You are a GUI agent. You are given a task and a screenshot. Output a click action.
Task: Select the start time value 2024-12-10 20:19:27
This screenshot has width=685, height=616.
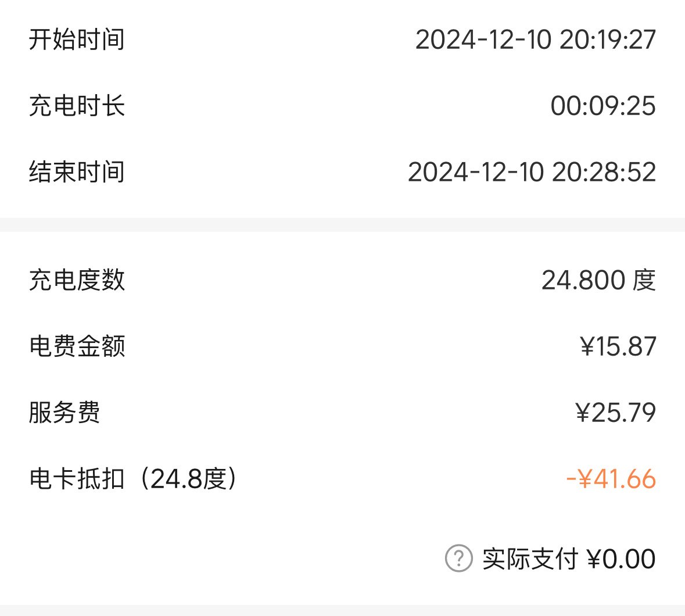point(536,40)
